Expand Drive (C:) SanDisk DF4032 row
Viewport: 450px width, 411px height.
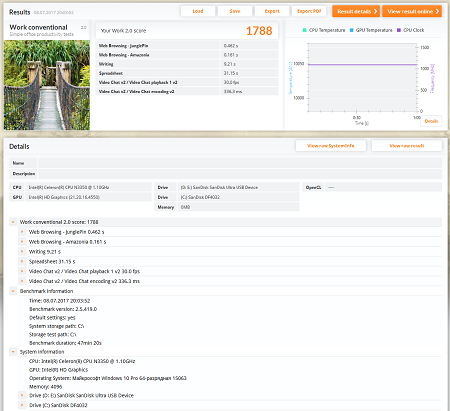point(22,405)
